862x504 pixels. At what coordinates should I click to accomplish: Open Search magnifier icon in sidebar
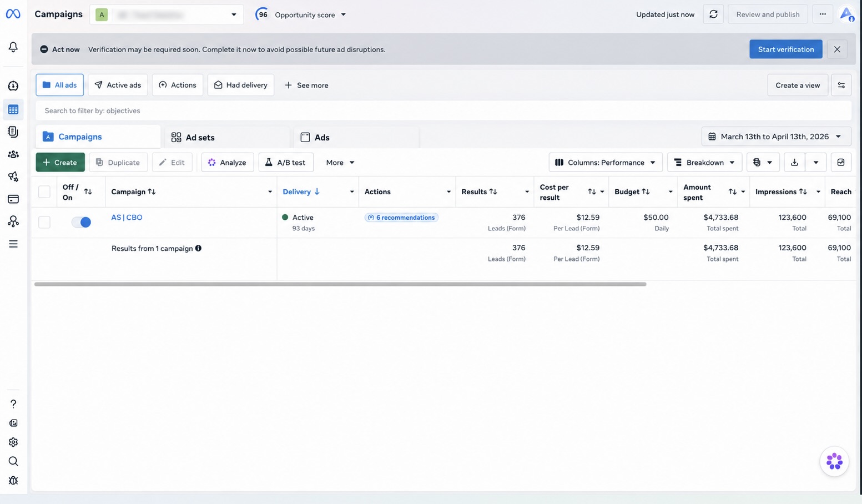click(13, 461)
